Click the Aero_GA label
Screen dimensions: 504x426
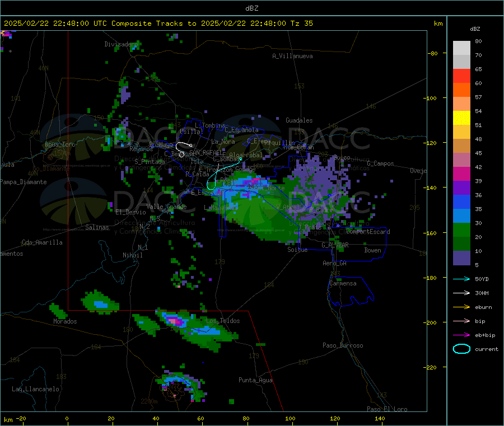click(334, 263)
